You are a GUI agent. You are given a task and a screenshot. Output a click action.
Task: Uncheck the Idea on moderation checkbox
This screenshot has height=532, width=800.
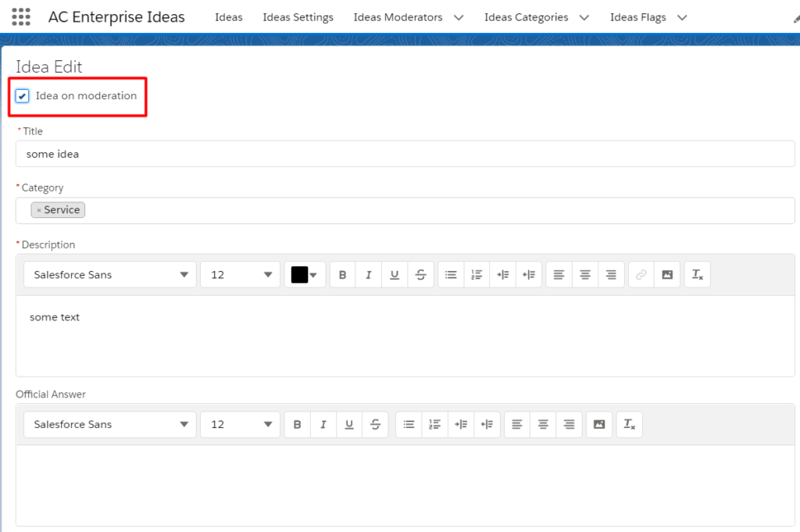point(22,96)
